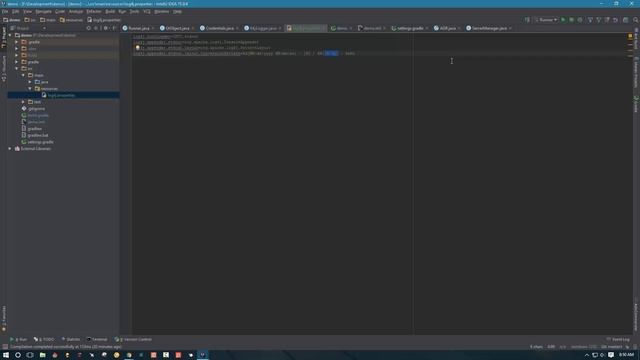
Task: Collapse the demo project root node
Action: pos(10,35)
